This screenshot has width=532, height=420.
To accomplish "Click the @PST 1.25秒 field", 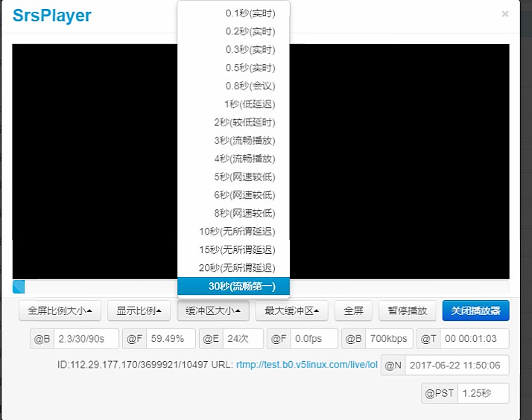I will pyautogui.click(x=482, y=393).
